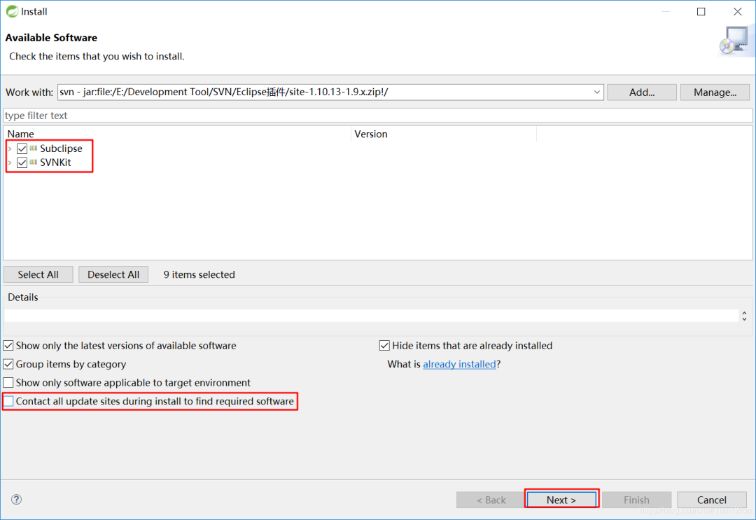Click the Select All button
This screenshot has height=520, width=756.
pos(38,275)
